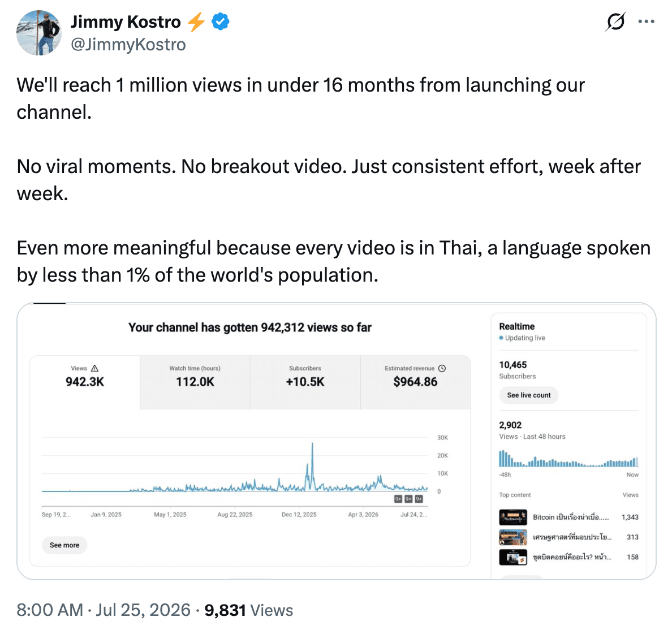672x630 pixels.
Task: Click the Grok circle-slash icon
Action: 616,21
